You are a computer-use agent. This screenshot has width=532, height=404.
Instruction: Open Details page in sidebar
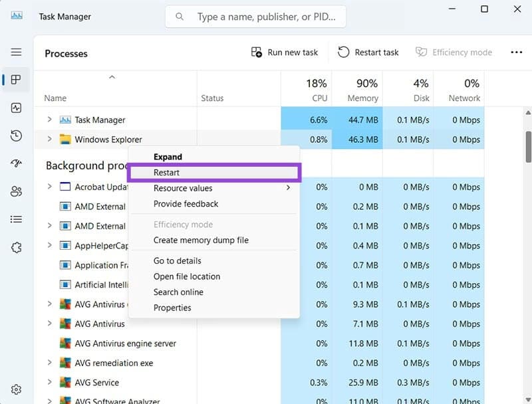pyautogui.click(x=16, y=219)
